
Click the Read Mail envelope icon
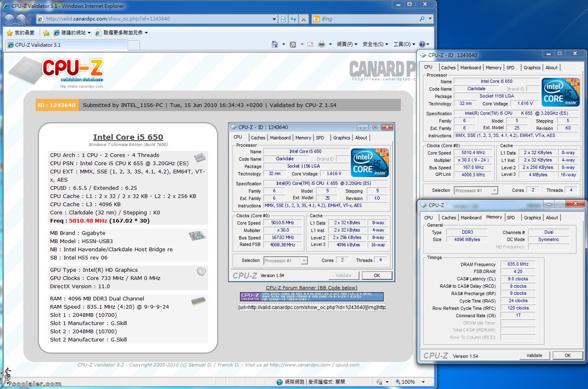point(311,44)
